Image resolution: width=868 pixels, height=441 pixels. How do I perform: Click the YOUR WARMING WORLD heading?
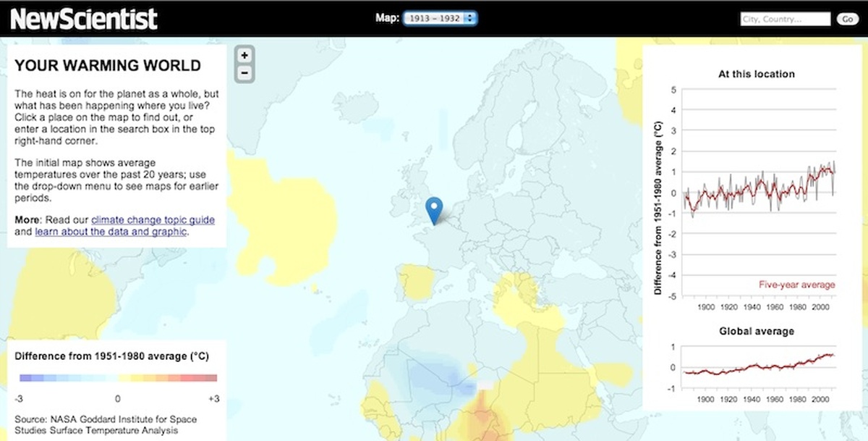(108, 66)
